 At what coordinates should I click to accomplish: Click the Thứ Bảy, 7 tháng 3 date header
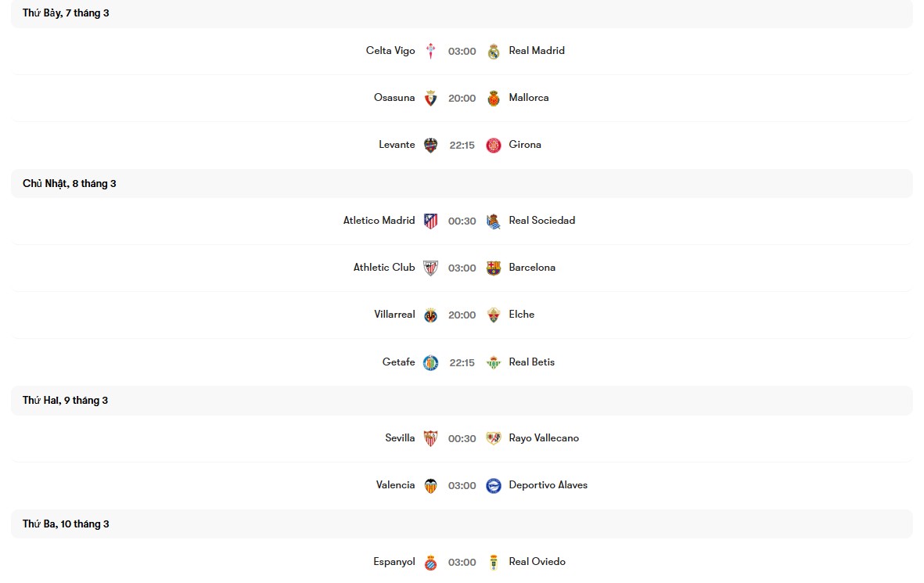(66, 13)
